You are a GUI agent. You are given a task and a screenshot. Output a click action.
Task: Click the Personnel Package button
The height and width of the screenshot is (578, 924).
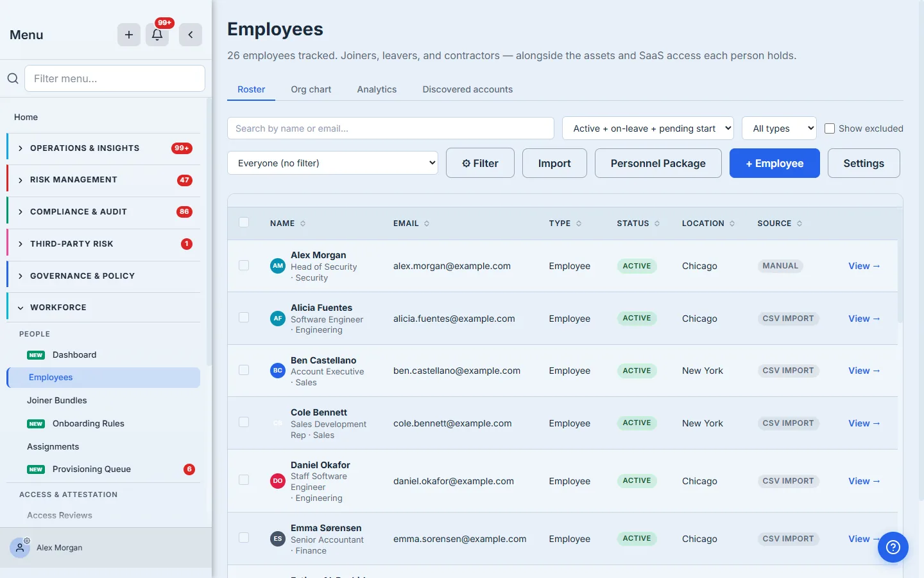658,163
